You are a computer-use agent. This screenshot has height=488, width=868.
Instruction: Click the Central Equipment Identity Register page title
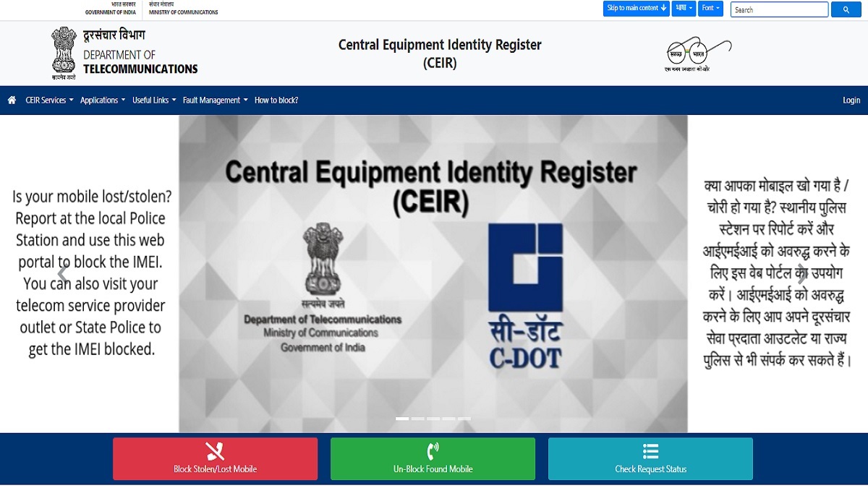(x=440, y=54)
